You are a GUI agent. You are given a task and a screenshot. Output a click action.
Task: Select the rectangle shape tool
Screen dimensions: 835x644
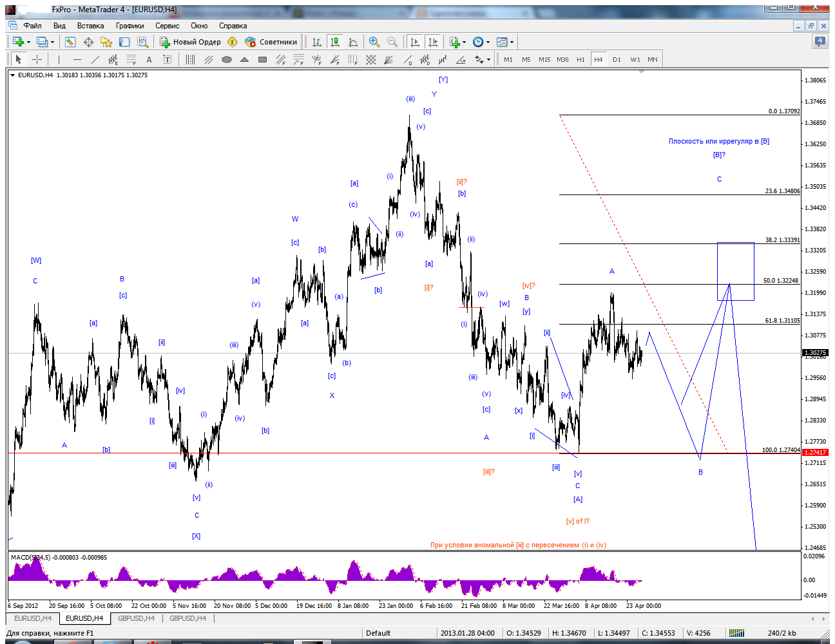click(262, 59)
